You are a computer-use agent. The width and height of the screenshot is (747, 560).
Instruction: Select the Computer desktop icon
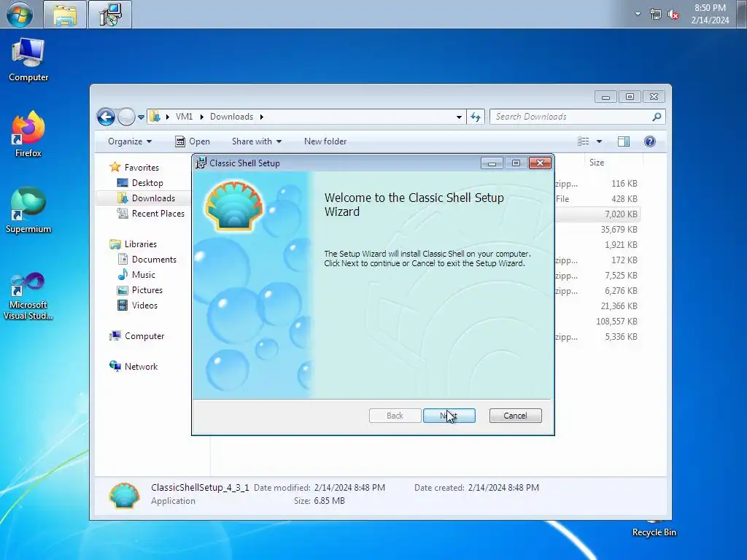(x=28, y=60)
